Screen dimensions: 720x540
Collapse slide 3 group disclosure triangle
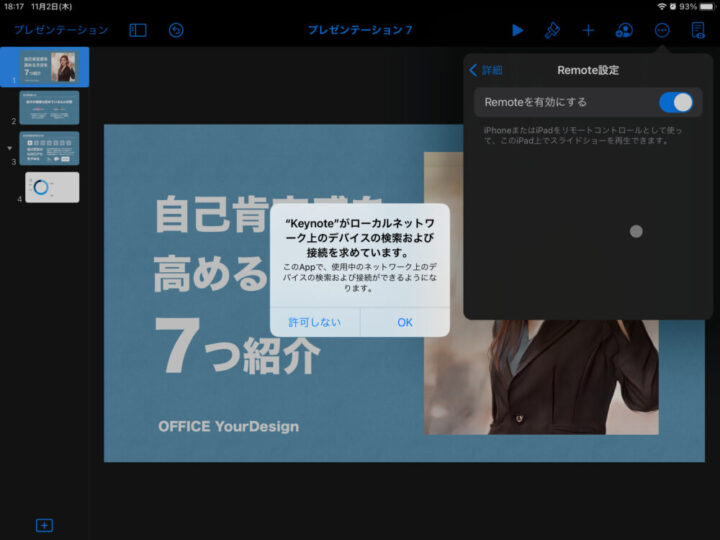click(x=10, y=148)
